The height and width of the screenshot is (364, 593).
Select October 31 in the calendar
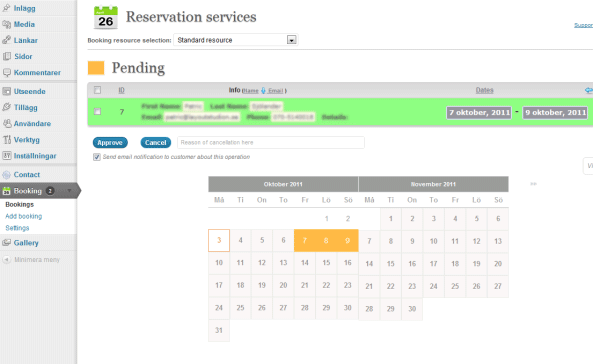(219, 330)
